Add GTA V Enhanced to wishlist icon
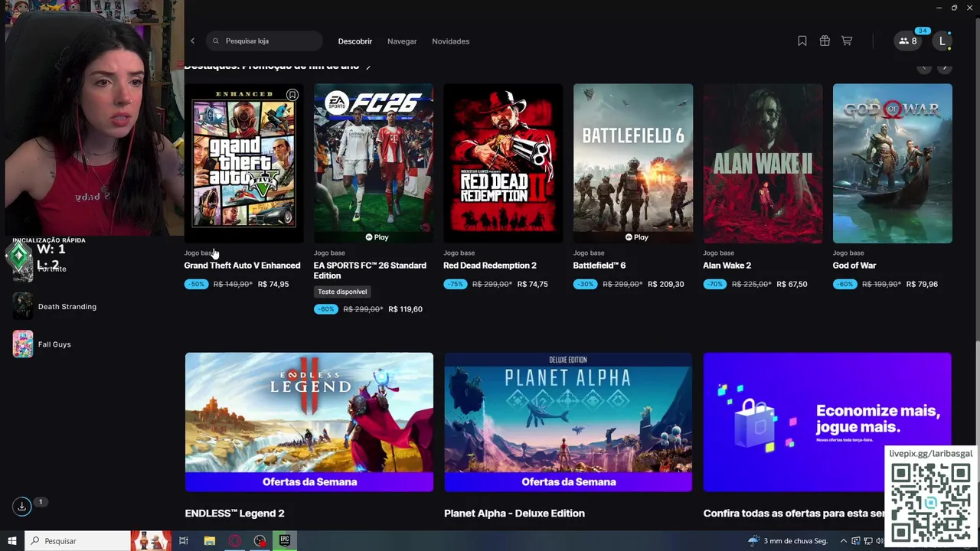Image resolution: width=980 pixels, height=551 pixels. click(x=292, y=95)
